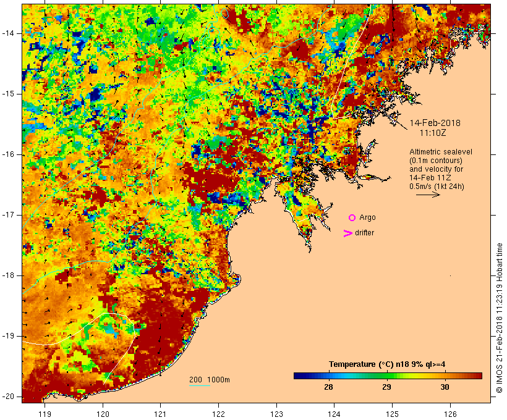Click the '124' longitude axis label
The width and height of the screenshot is (507, 420).
pos(334,414)
